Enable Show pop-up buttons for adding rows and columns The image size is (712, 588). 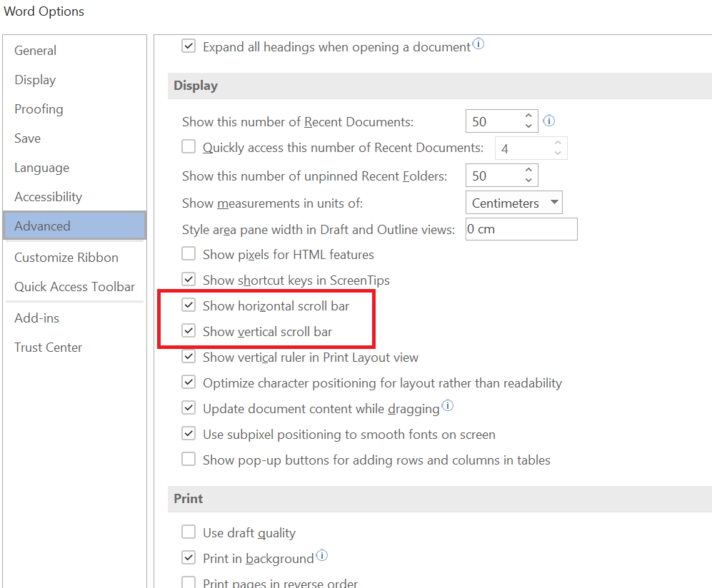[189, 459]
